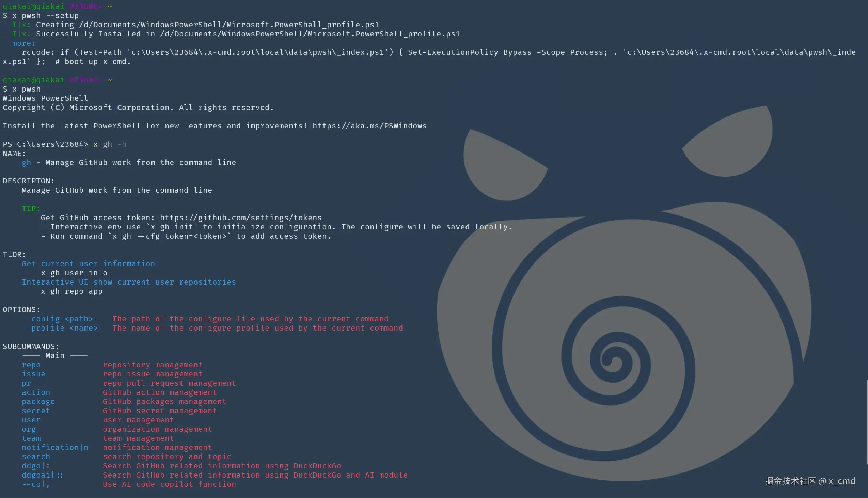Click 'Get current user information' text
The height and width of the screenshot is (498, 868).
coord(88,264)
